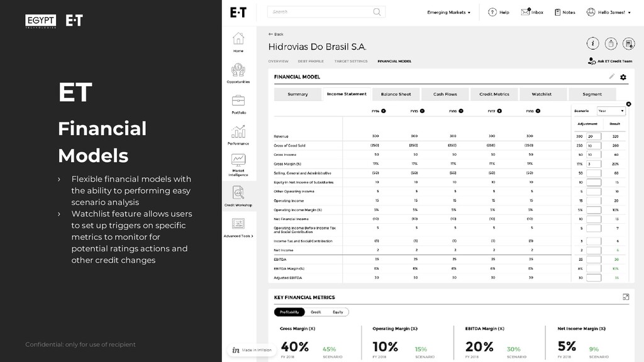This screenshot has height=362, width=644.
Task: Open the Market Intelligence monitor icon
Action: [x=238, y=160]
